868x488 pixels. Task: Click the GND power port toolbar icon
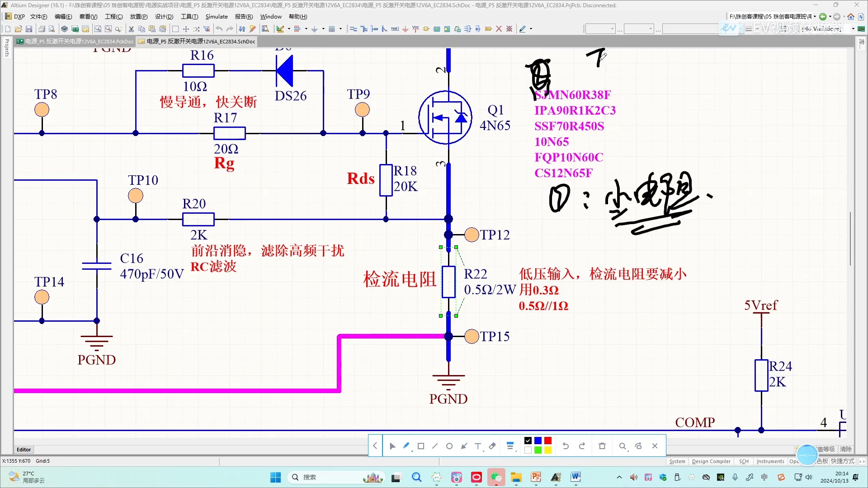[x=406, y=28]
